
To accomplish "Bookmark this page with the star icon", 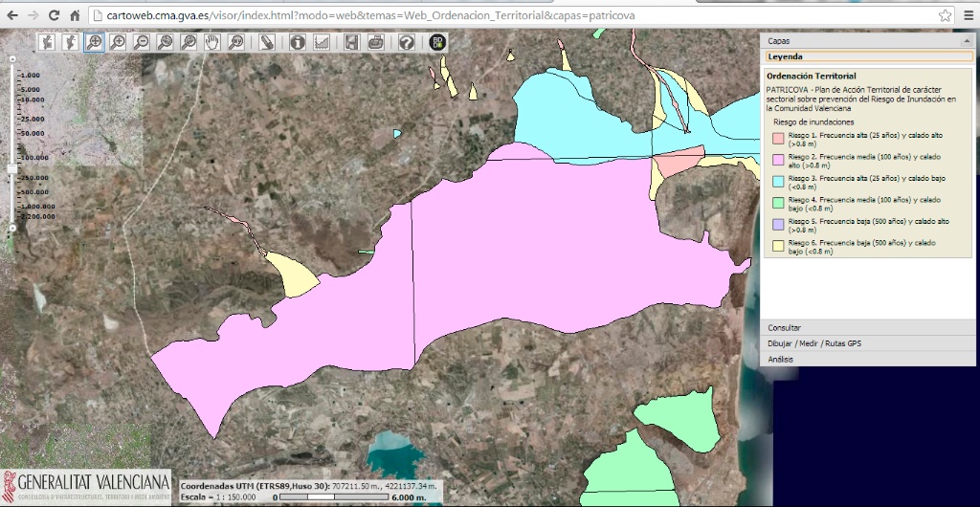I will click(945, 15).
